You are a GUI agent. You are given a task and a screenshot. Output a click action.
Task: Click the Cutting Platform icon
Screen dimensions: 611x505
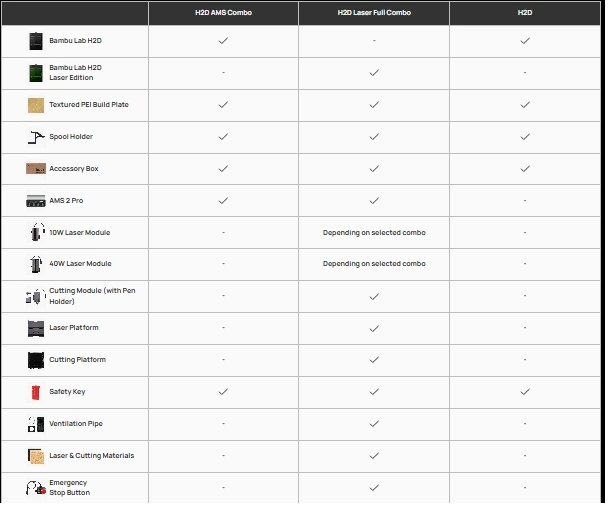(36, 360)
